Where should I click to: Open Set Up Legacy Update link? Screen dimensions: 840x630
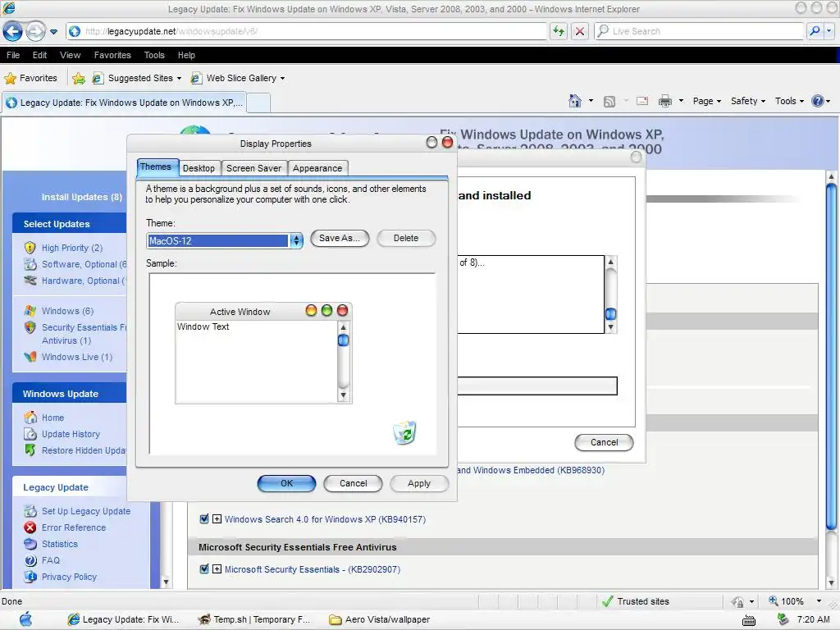coord(85,511)
